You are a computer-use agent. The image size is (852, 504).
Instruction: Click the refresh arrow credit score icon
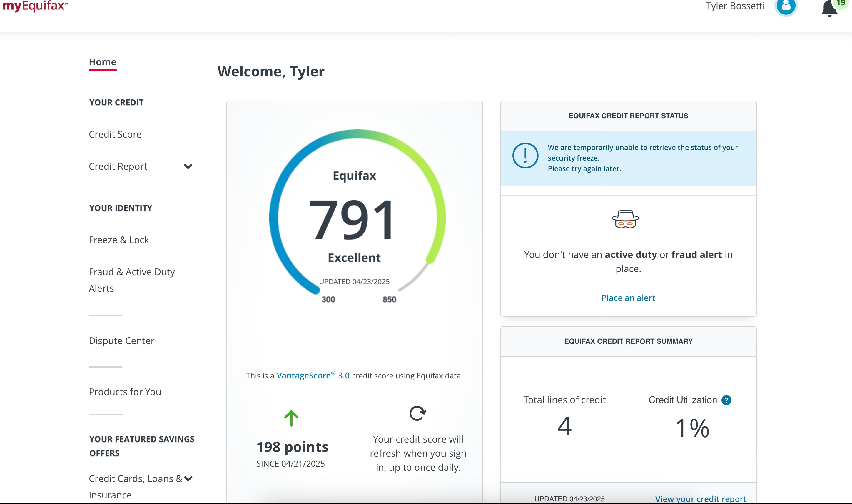417,413
